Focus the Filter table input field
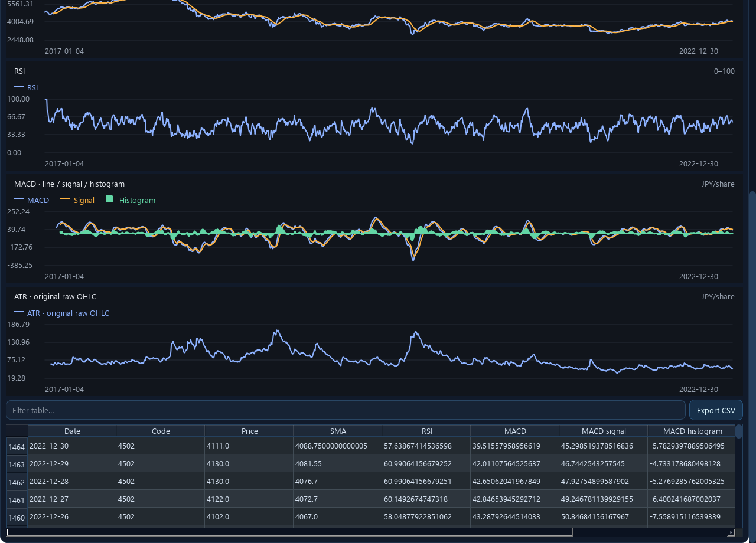 (x=346, y=410)
